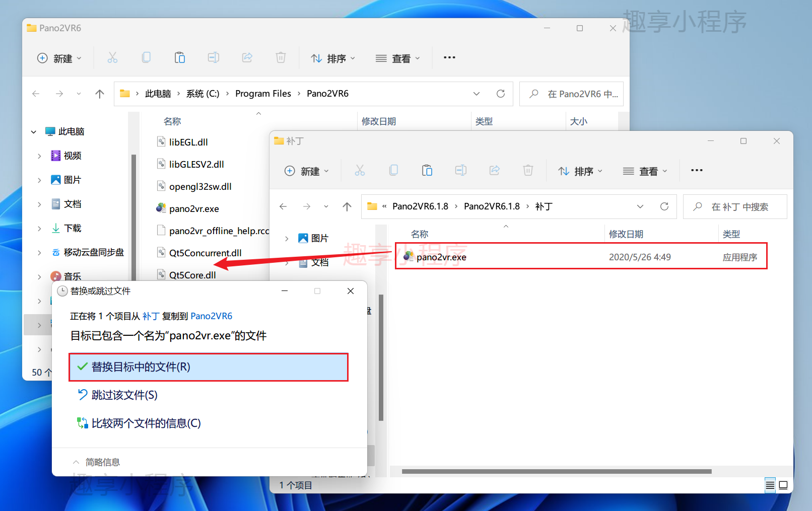Click Rename icon in Pano2VR6 window toolbar
812x511 pixels.
[214, 58]
